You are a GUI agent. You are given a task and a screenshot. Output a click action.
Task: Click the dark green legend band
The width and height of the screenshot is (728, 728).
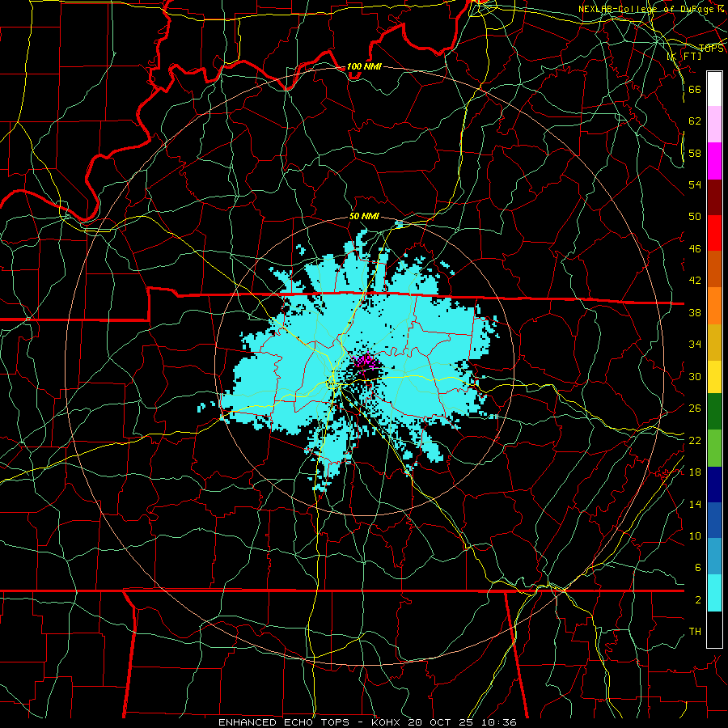[714, 412]
